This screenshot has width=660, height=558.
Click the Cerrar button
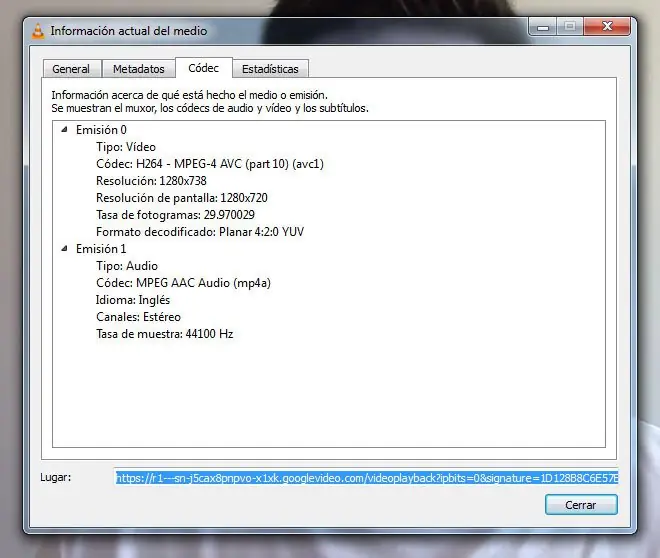581,505
